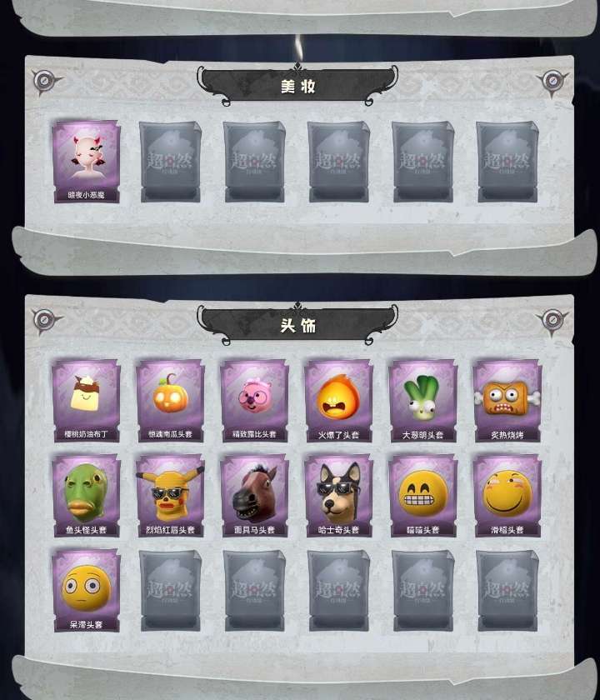Viewport: 600px width, 700px height.
Task: Click the first locked 超自然 makeup slot
Action: pos(170,162)
